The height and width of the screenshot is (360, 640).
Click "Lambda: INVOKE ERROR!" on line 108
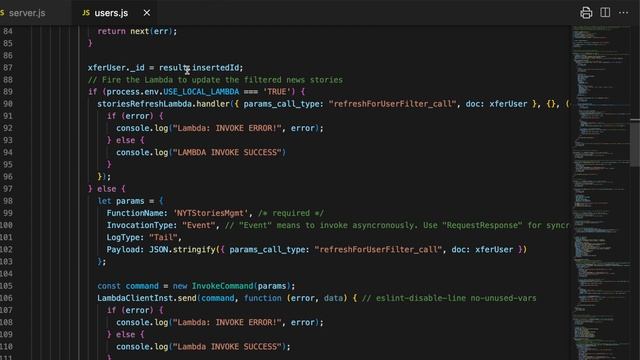pos(227,322)
